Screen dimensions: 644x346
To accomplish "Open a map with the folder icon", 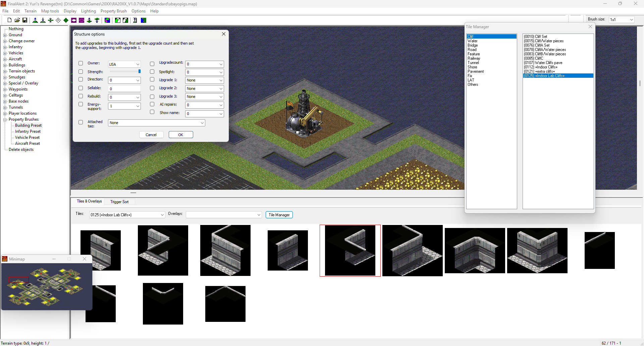I will pyautogui.click(x=17, y=20).
